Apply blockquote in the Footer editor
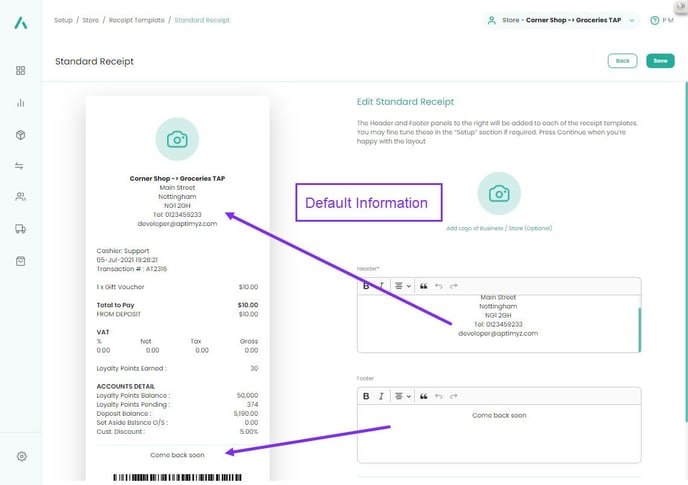688x485 pixels. (x=423, y=396)
